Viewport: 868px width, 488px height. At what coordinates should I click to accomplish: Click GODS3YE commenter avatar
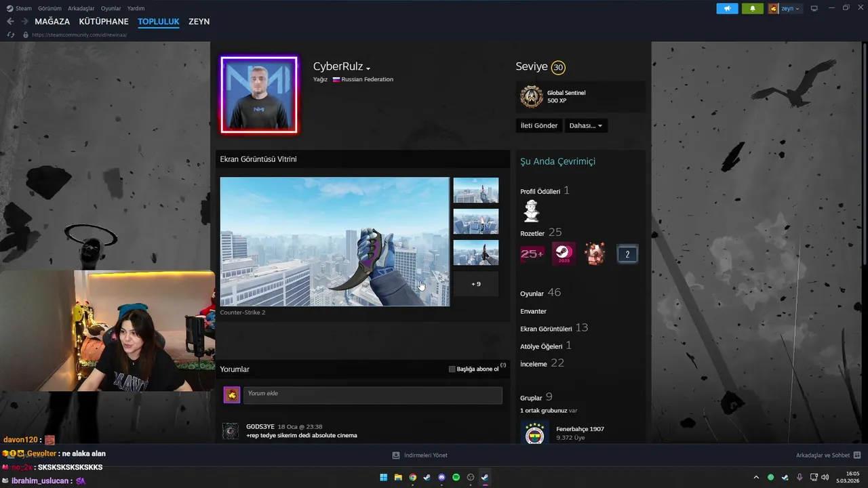pyautogui.click(x=231, y=431)
